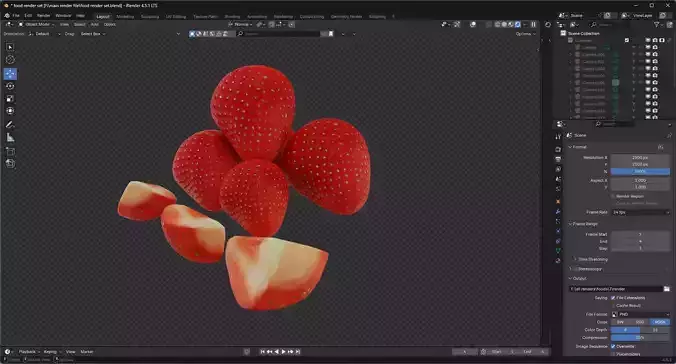Open the Window menu

pyautogui.click(x=63, y=16)
